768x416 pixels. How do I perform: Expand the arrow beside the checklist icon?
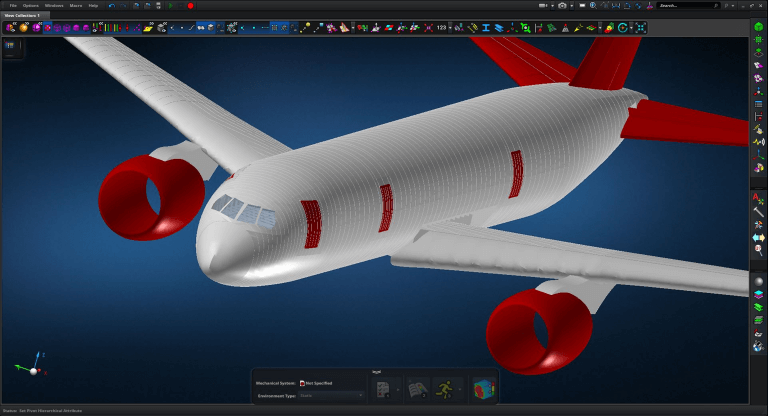pos(398,390)
